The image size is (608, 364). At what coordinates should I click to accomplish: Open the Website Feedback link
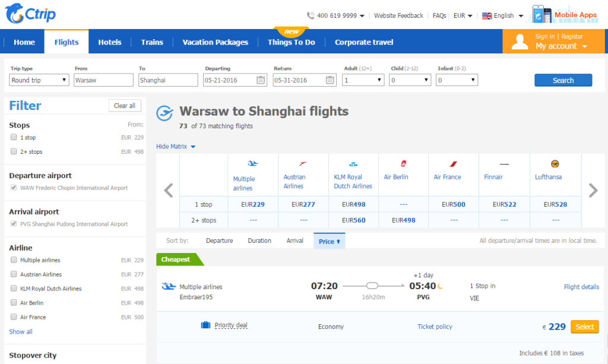398,15
